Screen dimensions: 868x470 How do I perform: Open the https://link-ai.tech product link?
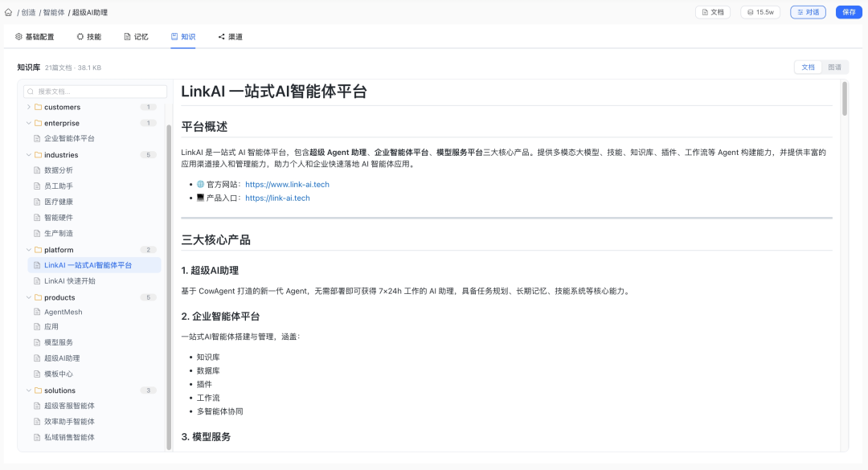[277, 198]
